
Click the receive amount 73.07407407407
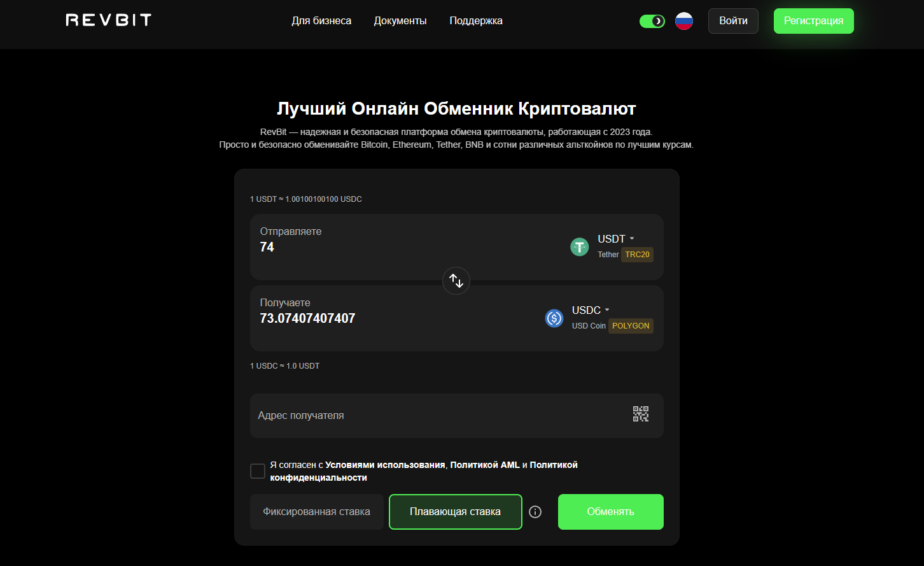coord(307,318)
